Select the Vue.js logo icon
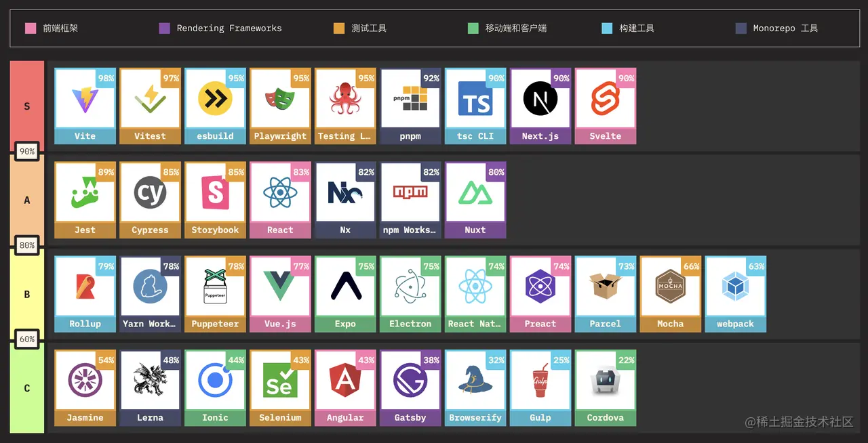868x443 pixels. click(x=280, y=286)
